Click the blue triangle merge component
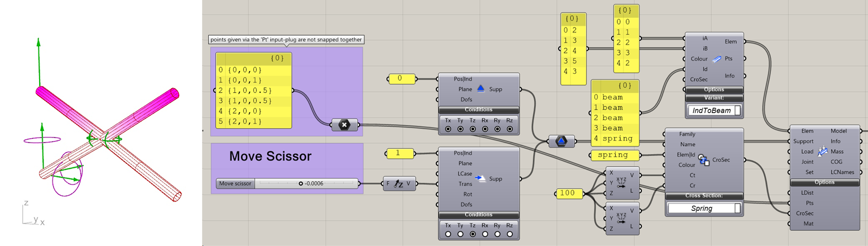 (x=560, y=141)
